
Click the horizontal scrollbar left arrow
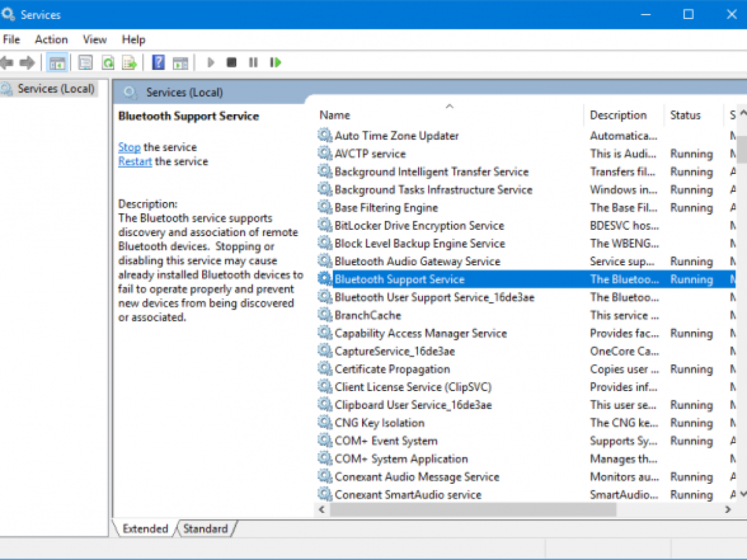point(322,510)
